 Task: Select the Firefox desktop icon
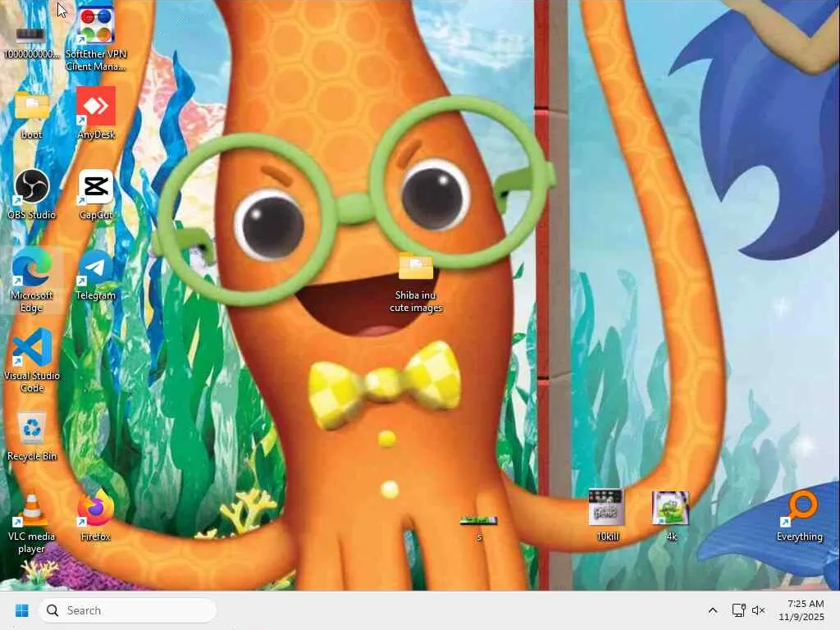[x=96, y=514]
